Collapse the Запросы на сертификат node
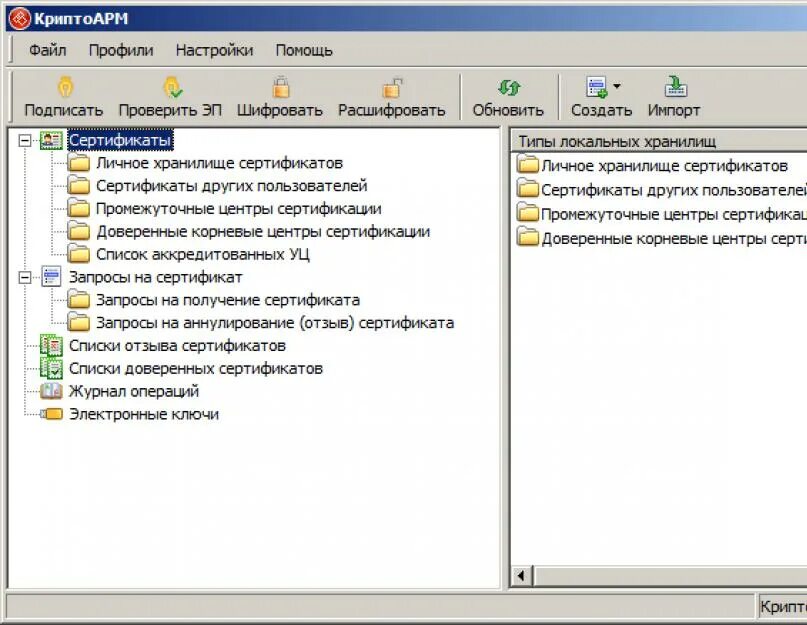 25,277
